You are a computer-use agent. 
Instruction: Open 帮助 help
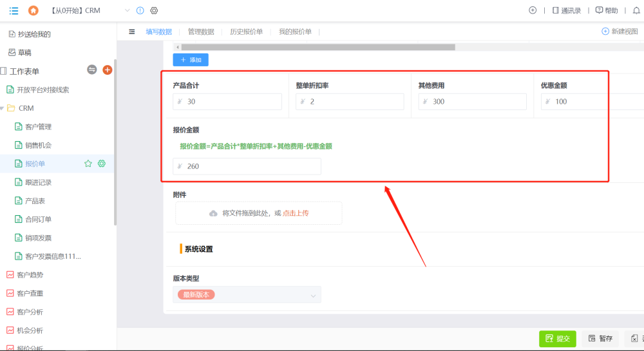[607, 11]
